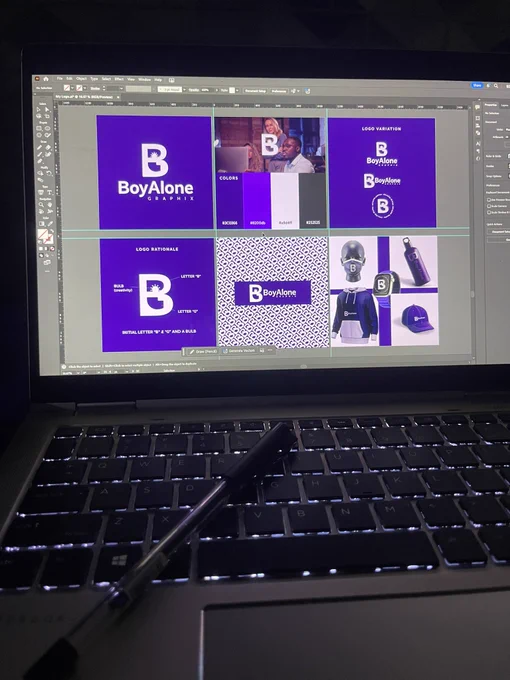Select the Eyedropper tool
The image size is (510, 680).
(x=50, y=224)
